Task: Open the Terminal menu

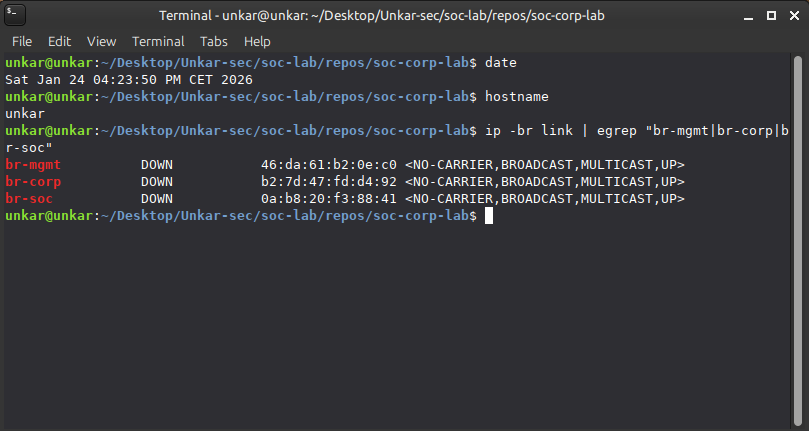Action: pyautogui.click(x=158, y=42)
